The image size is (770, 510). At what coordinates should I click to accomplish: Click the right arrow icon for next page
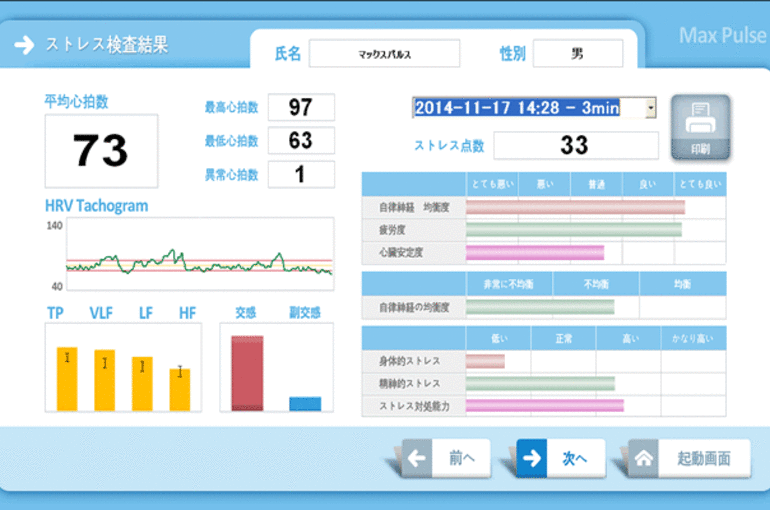[x=534, y=458]
